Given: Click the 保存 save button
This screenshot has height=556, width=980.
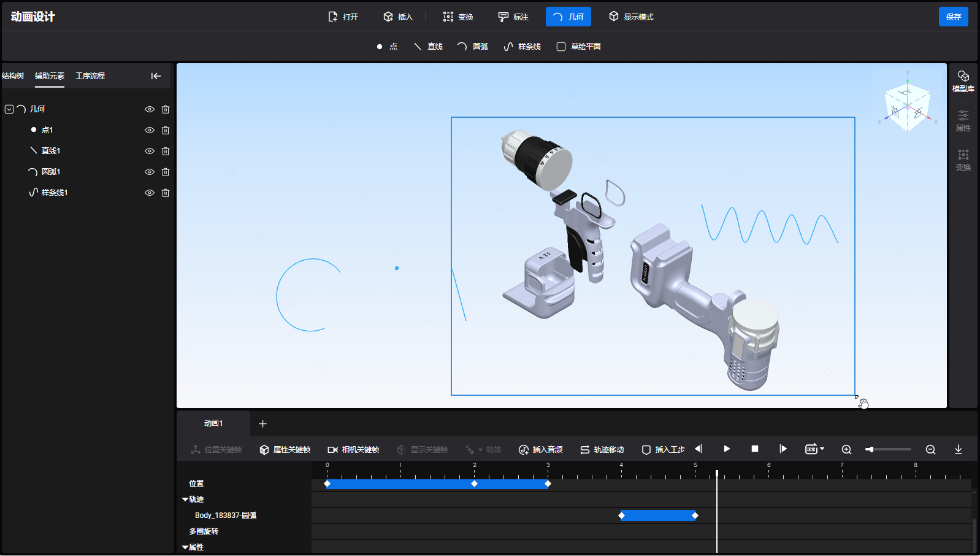Looking at the screenshot, I should click(x=954, y=17).
